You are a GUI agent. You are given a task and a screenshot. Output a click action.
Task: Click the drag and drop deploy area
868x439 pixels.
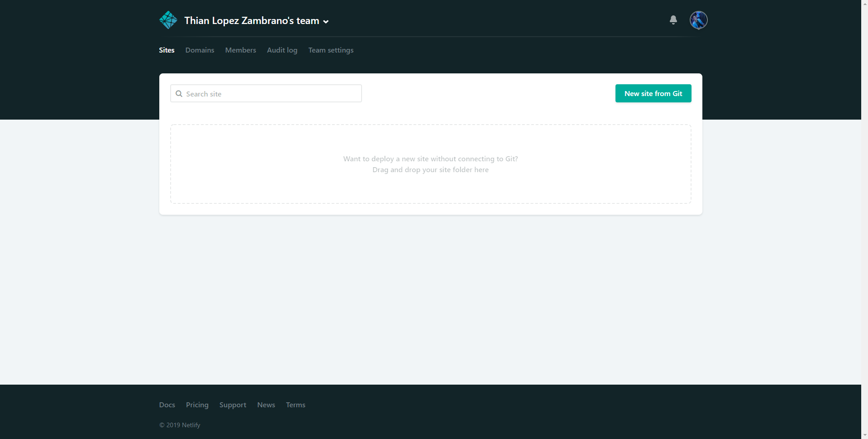tap(430, 164)
